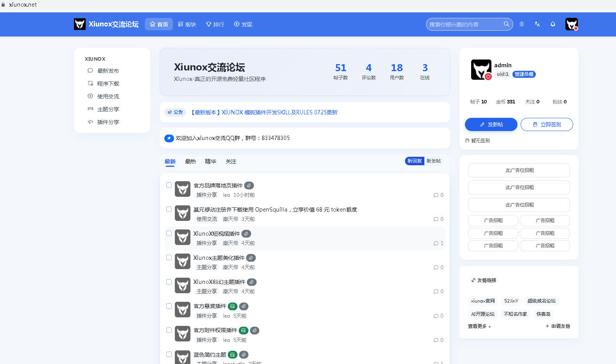
Task: Click the attachment icon on XiunoX短视频插件
Action: tap(246, 234)
